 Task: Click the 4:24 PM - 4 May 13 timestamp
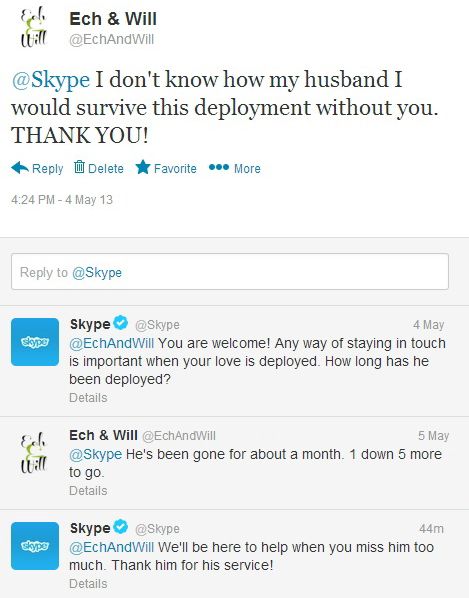(62, 200)
